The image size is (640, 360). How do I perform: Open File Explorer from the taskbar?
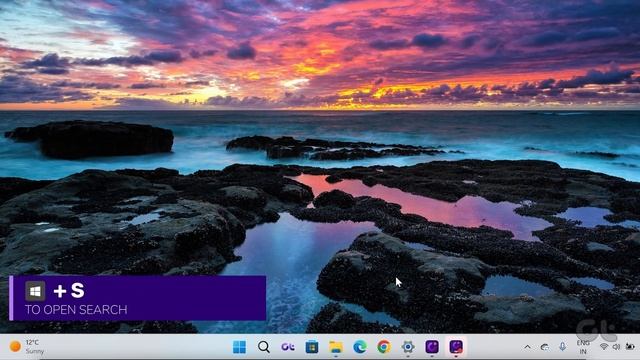(x=336, y=347)
